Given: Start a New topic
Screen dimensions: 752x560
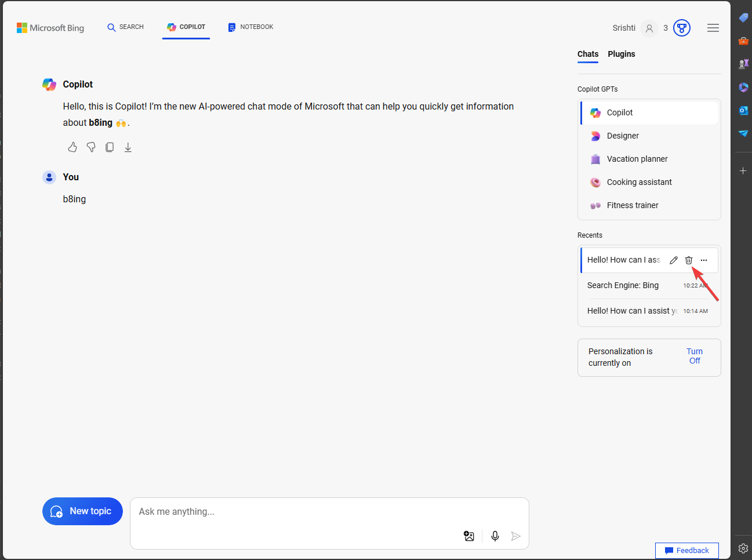Looking at the screenshot, I should point(82,511).
